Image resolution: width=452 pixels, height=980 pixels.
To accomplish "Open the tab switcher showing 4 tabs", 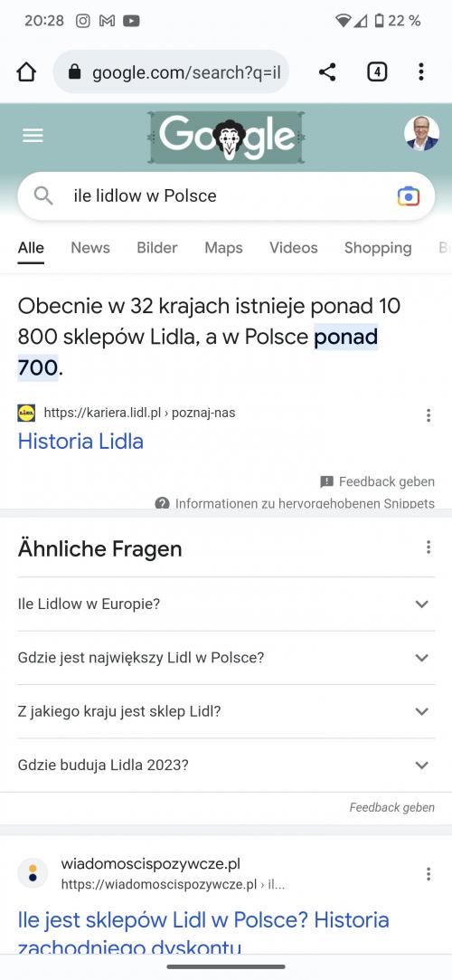I will point(376,72).
